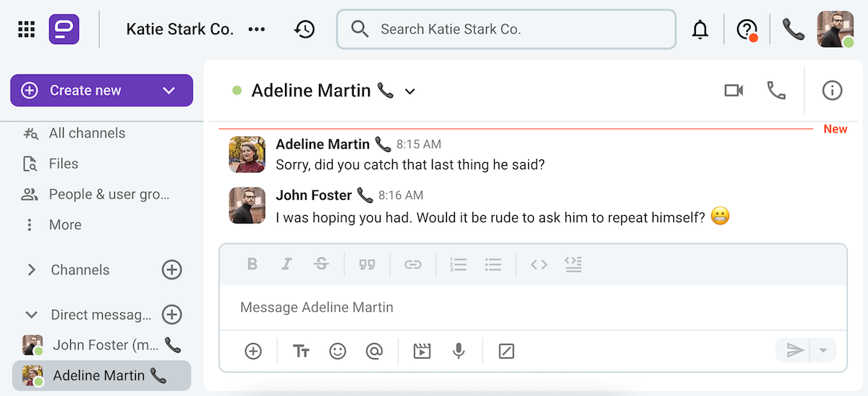Toggle bold formatting
Screen dimensions: 868x396
252,264
